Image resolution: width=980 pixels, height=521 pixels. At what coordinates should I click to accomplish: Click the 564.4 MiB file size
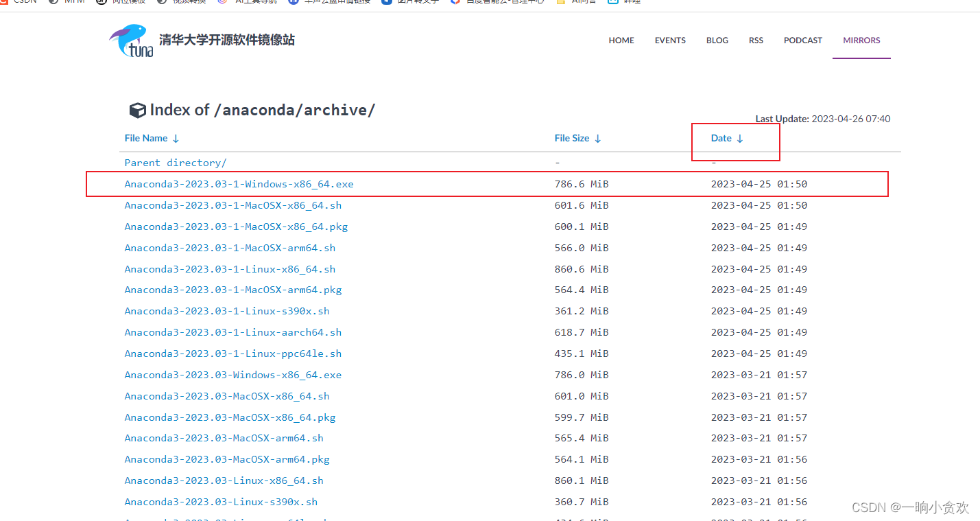pos(582,290)
